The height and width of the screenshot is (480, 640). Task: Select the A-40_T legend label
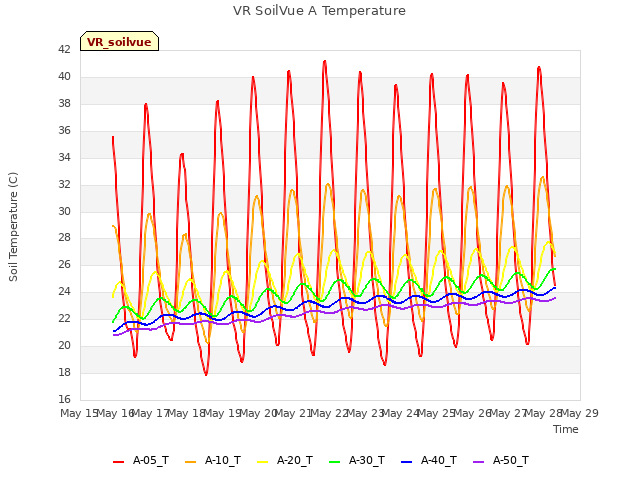pyautogui.click(x=439, y=461)
